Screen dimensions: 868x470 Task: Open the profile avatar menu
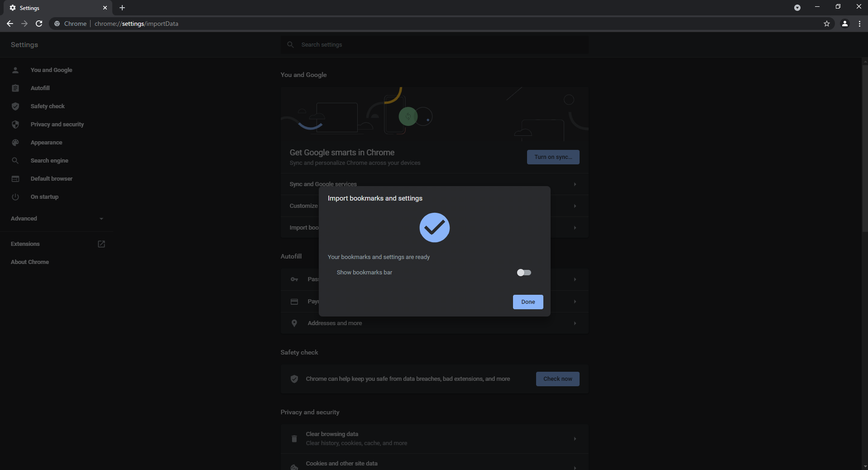[x=845, y=24]
